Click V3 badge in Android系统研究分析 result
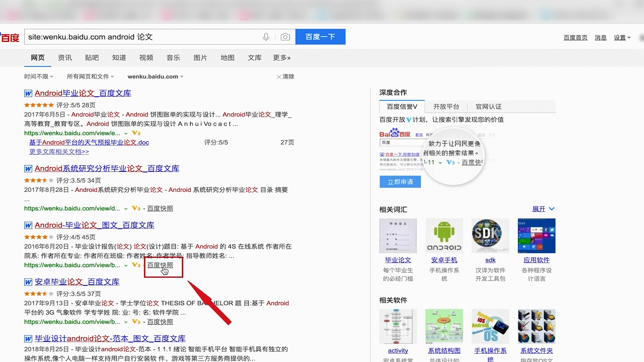Screen dimensions: 644x362 [136, 209]
